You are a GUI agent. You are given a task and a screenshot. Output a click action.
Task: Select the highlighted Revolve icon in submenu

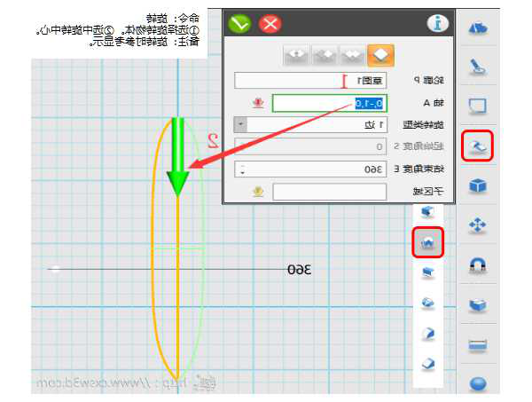tap(428, 242)
